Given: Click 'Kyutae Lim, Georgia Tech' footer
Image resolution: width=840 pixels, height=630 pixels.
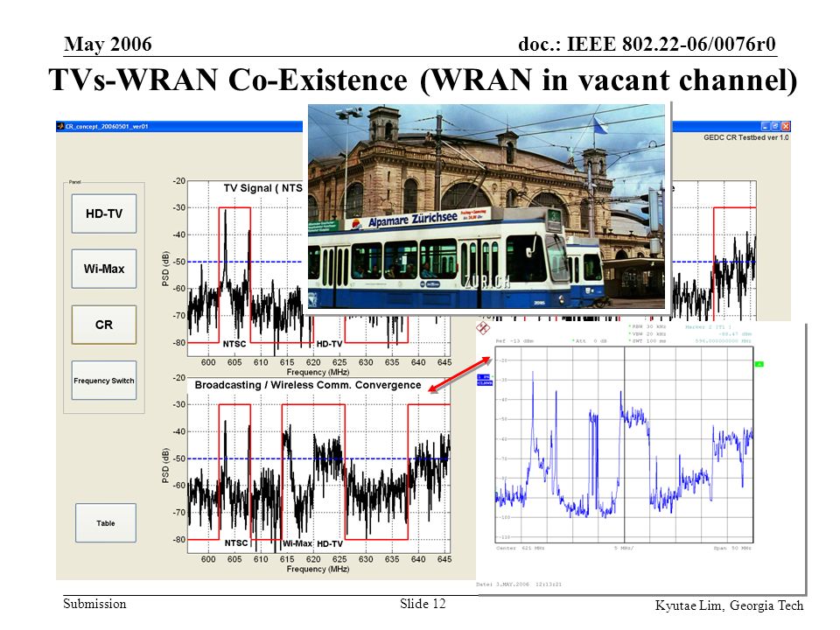Looking at the screenshot, I should 729,605.
